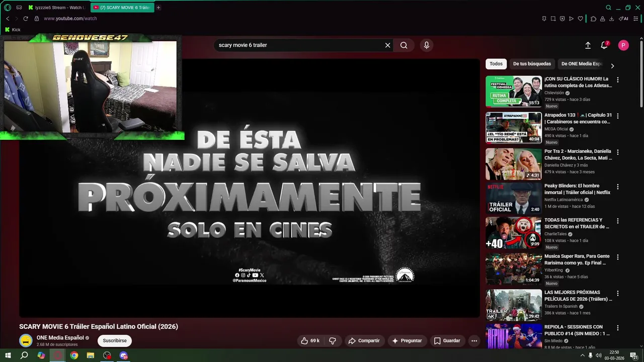Open the GX Corner gamepad icon
Viewport: 644px width, 362px height.
19,8
